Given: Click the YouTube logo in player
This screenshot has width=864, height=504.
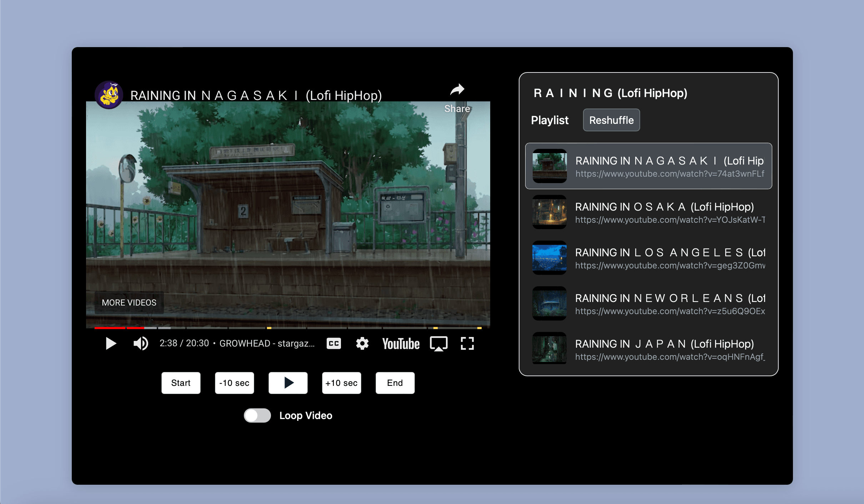Looking at the screenshot, I should tap(401, 344).
